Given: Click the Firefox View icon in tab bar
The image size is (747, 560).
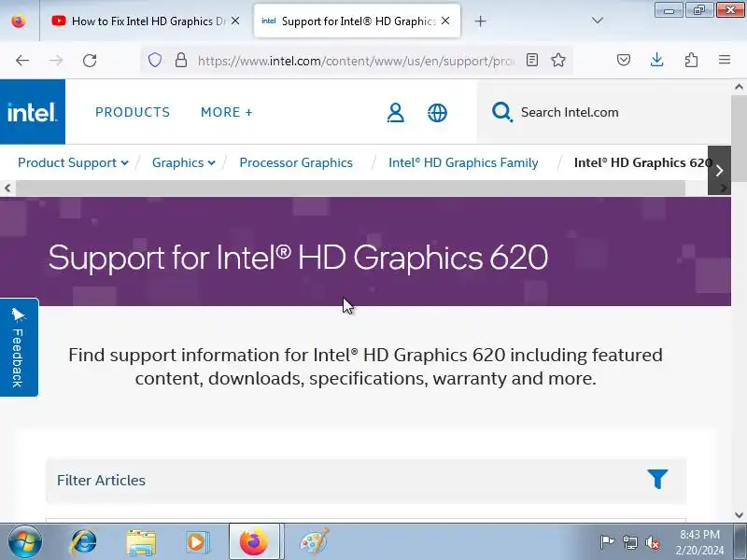Looking at the screenshot, I should click(19, 21).
